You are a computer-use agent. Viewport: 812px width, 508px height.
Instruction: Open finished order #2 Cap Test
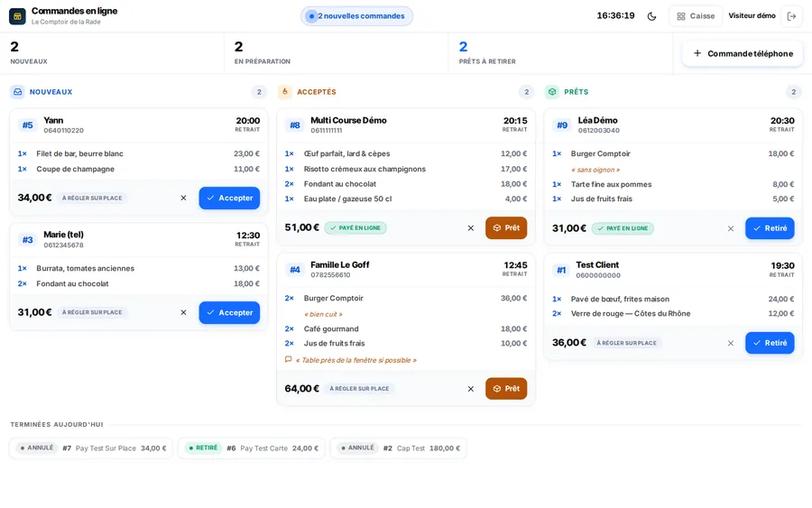[398, 448]
